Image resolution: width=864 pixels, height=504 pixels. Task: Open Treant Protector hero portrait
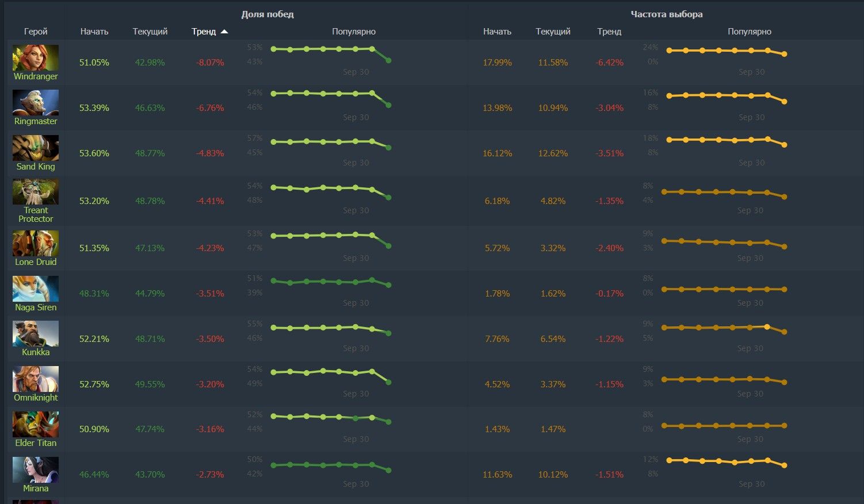[x=36, y=191]
